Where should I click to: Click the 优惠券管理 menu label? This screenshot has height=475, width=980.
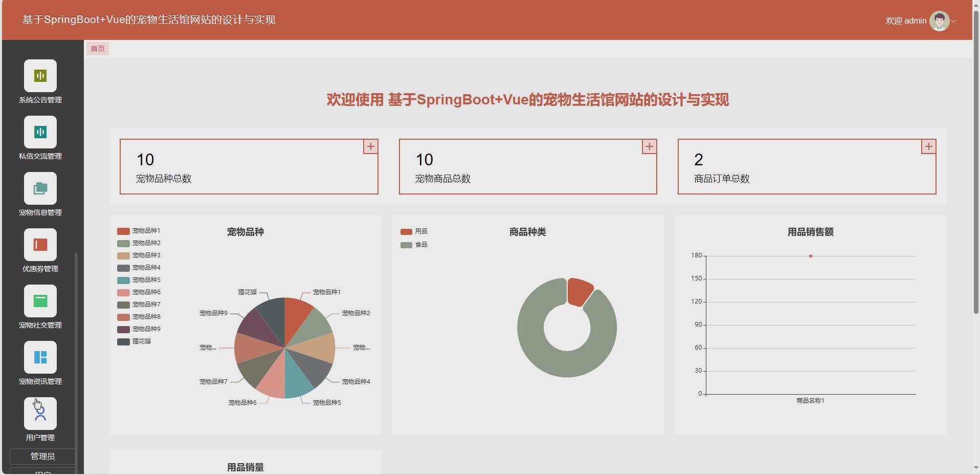point(40,269)
